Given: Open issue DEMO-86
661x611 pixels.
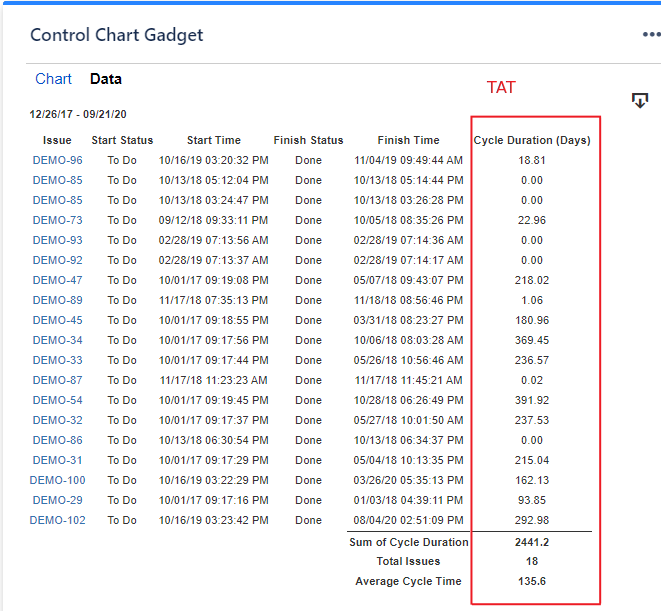Looking at the screenshot, I should [57, 440].
